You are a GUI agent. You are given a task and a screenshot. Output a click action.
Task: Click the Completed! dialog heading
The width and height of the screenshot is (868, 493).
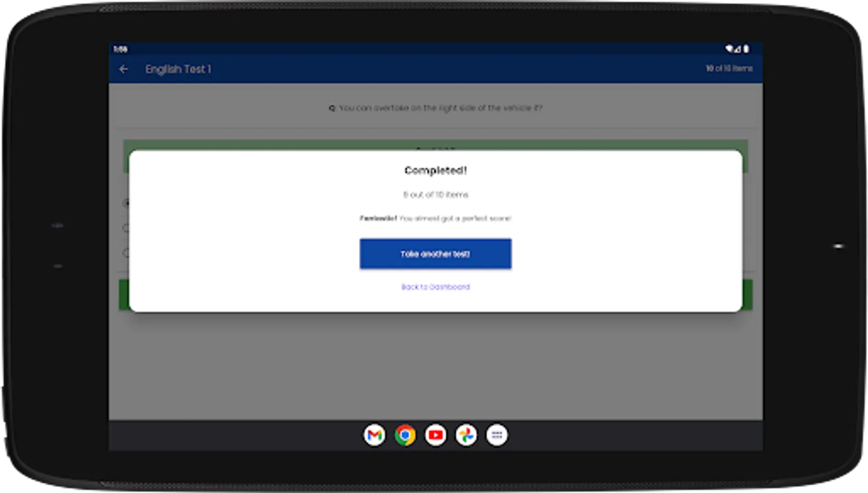(436, 170)
